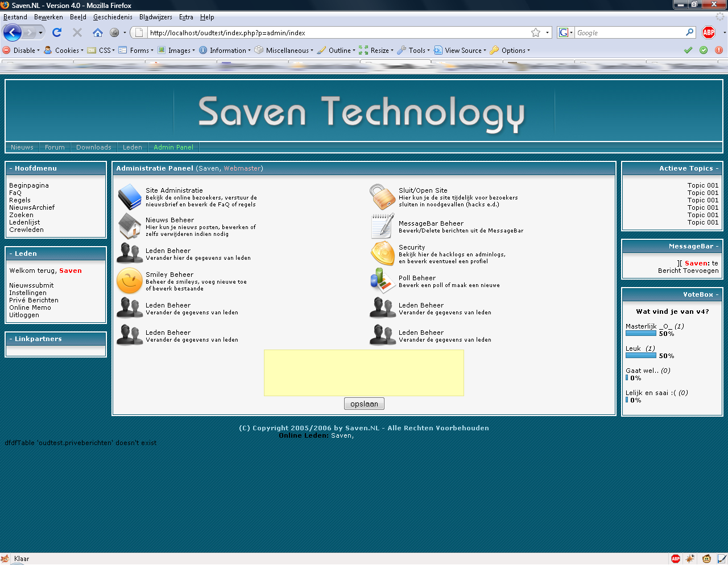728x565 pixels.
Task: Open the Disable developer toolbar dropdown
Action: coord(21,50)
